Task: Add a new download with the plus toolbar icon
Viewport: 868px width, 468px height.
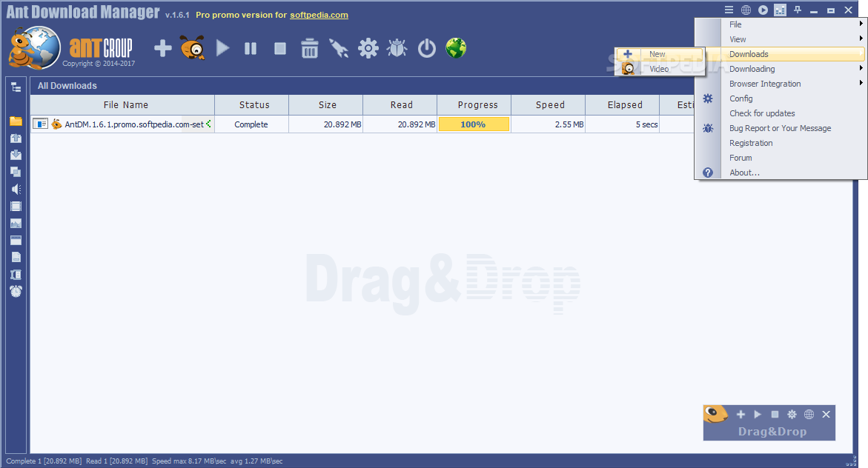Action: pos(163,48)
